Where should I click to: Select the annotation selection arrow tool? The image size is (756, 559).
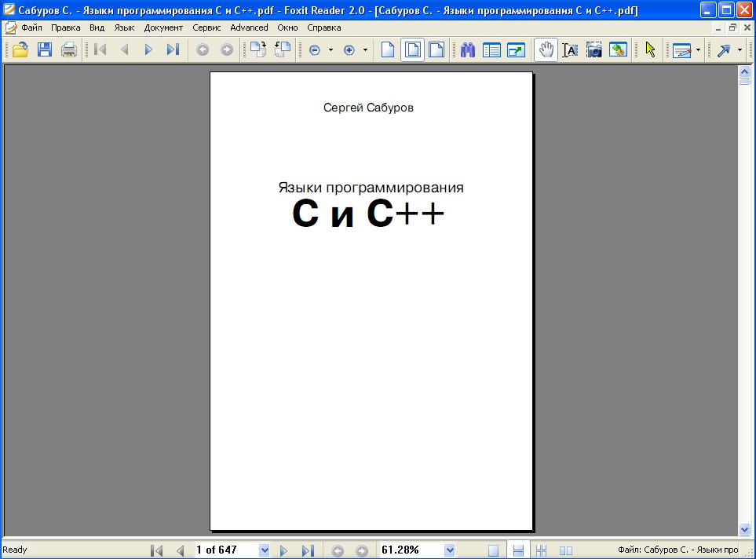tap(650, 49)
